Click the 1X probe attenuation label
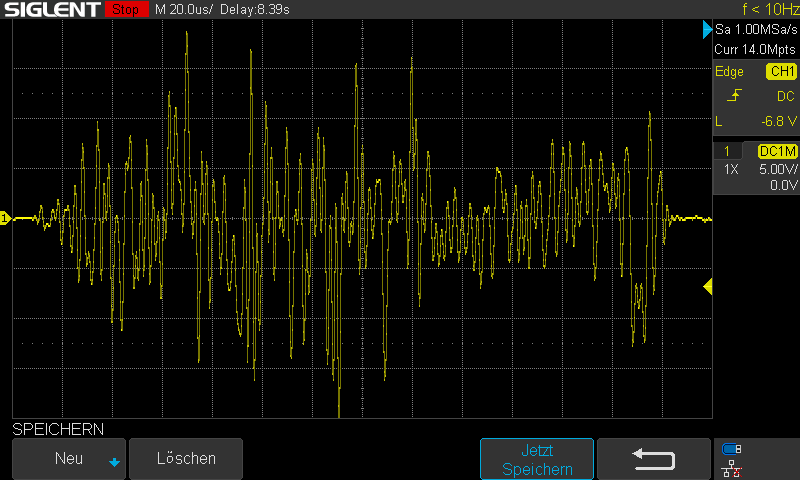 [731, 169]
